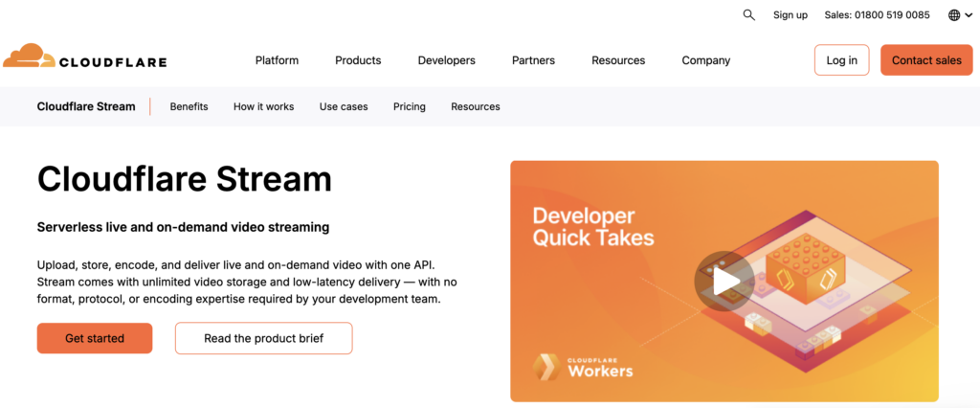Click the Sign up link

click(790, 15)
